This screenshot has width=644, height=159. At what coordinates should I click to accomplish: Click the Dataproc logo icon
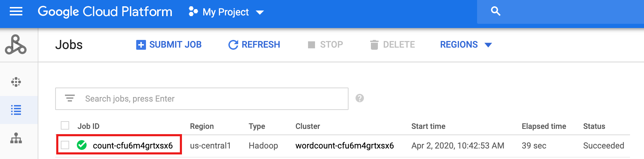coord(16,45)
